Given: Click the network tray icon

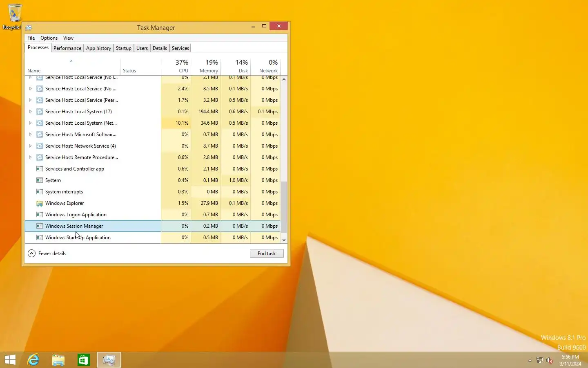Looking at the screenshot, I should point(539,360).
